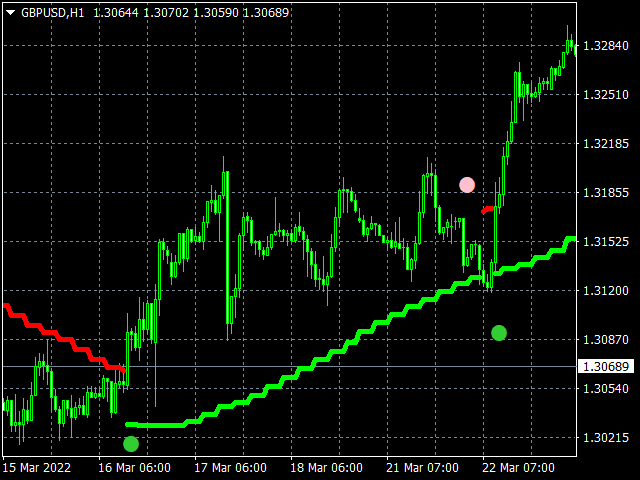Screen dimensions: 640x480
Task: Click the 17 Mar 06:00 time label
Action: pyautogui.click(x=230, y=467)
